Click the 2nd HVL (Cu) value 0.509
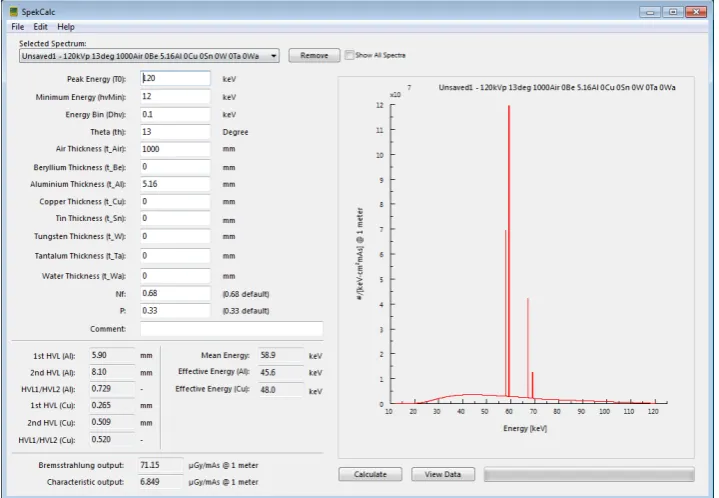719x498 pixels. (x=112, y=422)
